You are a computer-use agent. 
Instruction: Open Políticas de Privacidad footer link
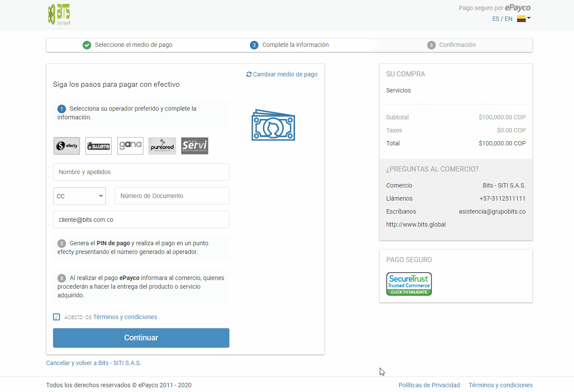[x=429, y=385]
